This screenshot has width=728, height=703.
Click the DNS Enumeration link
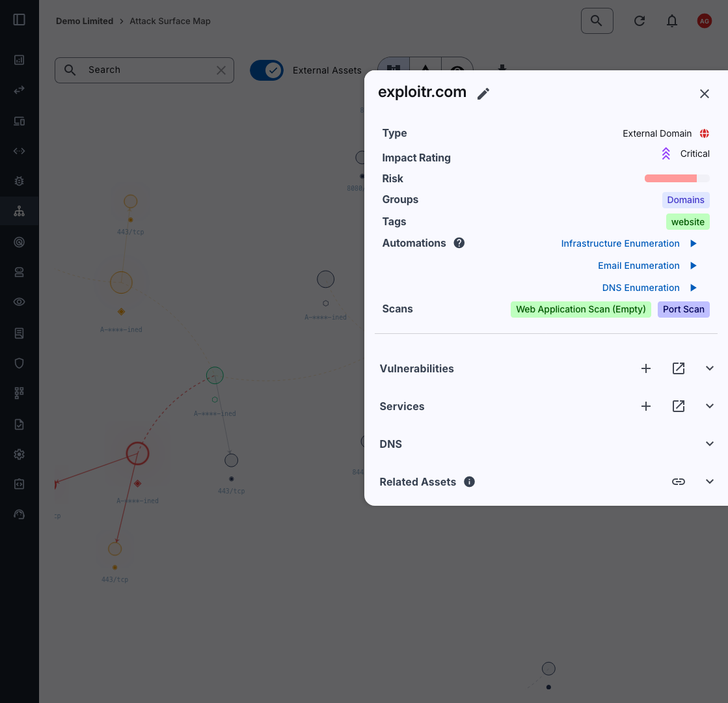point(640,288)
